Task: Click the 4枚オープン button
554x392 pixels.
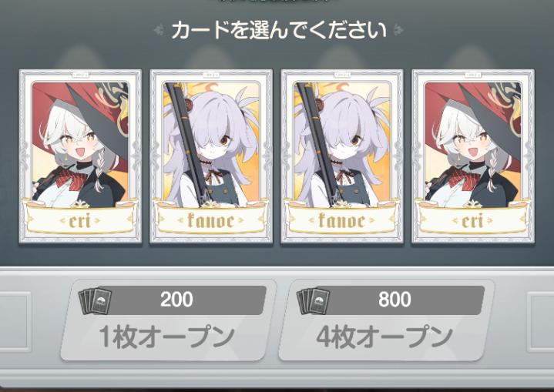Action: pos(387,320)
